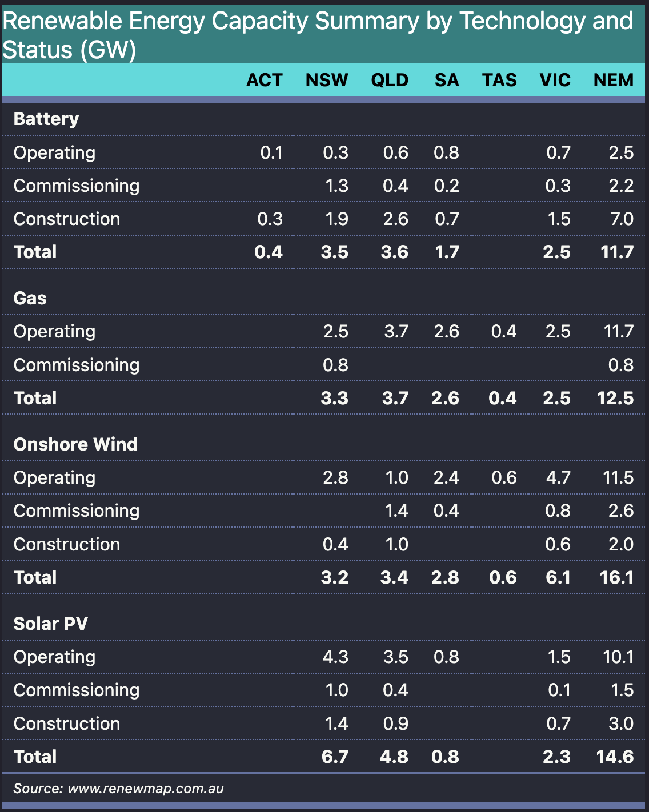Select the Gas Commissioning row label
The width and height of the screenshot is (649, 812).
[x=77, y=365]
